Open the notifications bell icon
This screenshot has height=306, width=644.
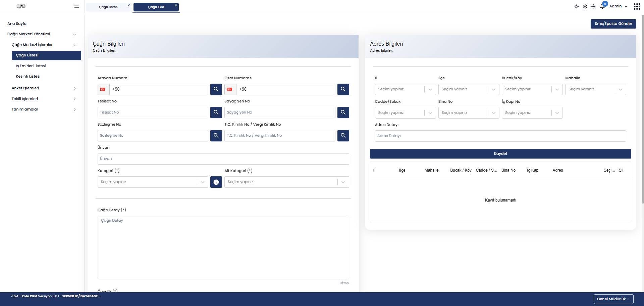602,6
